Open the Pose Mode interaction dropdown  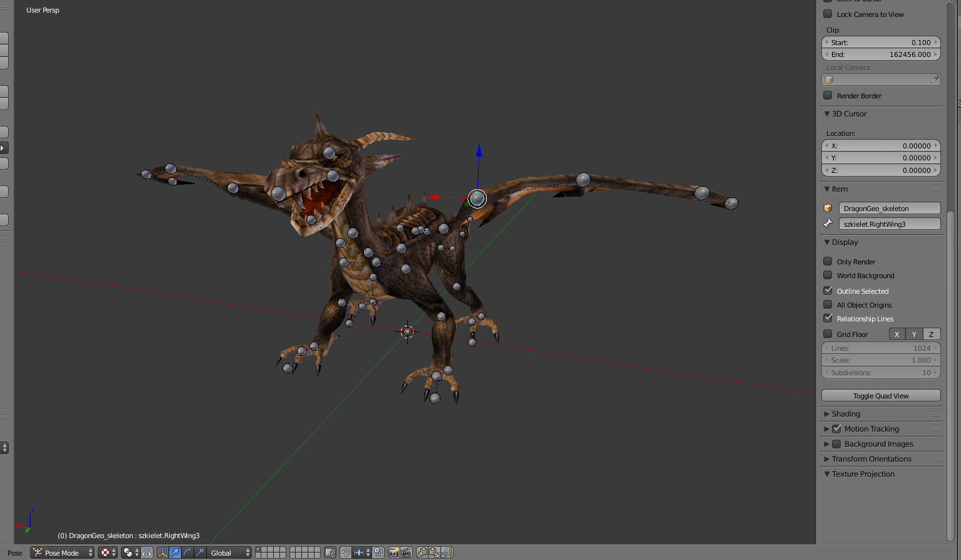(x=62, y=552)
